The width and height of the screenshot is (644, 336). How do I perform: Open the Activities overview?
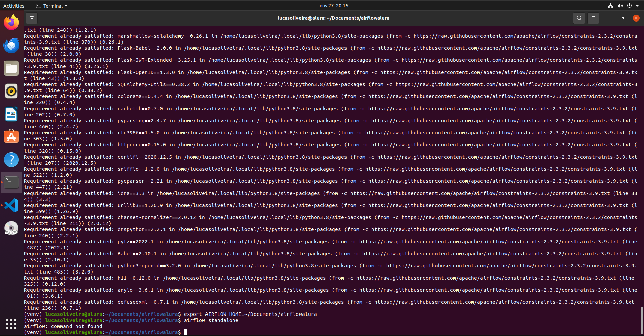[x=14, y=6]
